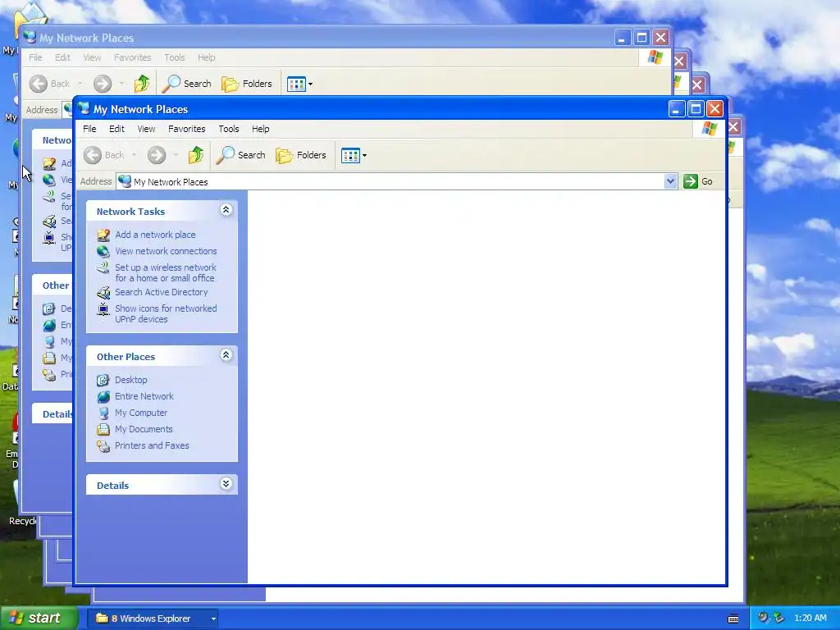Image resolution: width=840 pixels, height=630 pixels.
Task: Open Forward history dropdown arrow in front window
Action: pos(176,155)
